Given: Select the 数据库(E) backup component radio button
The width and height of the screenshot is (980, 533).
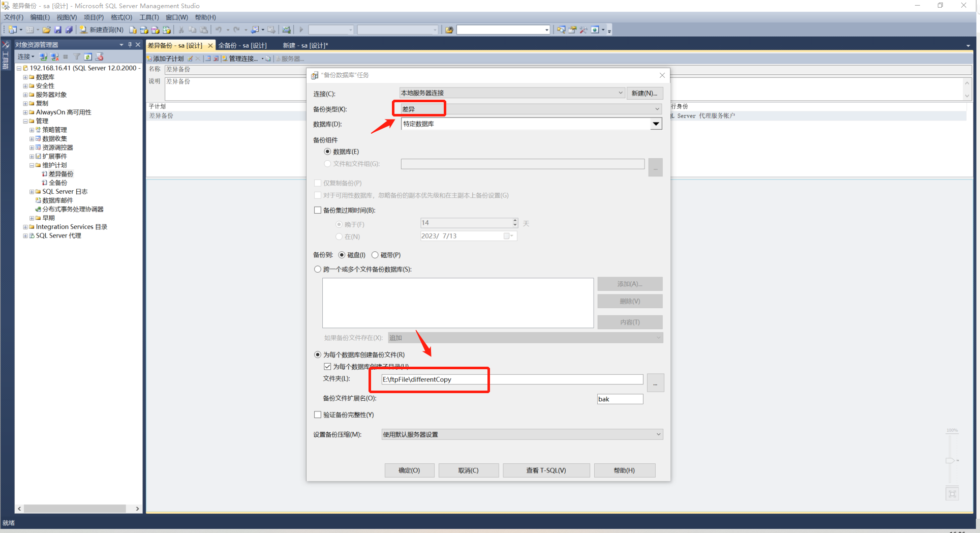Looking at the screenshot, I should 327,152.
